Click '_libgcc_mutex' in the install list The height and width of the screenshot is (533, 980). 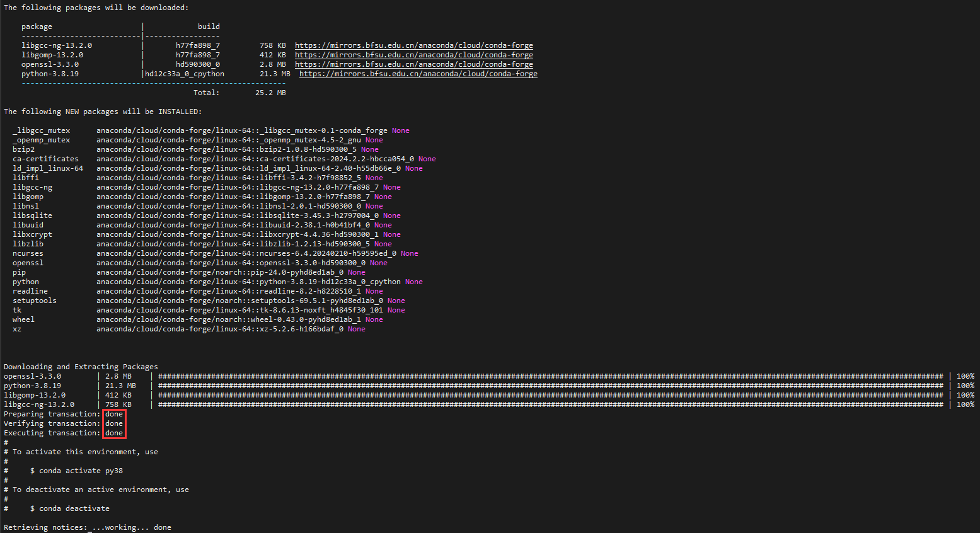[41, 130]
